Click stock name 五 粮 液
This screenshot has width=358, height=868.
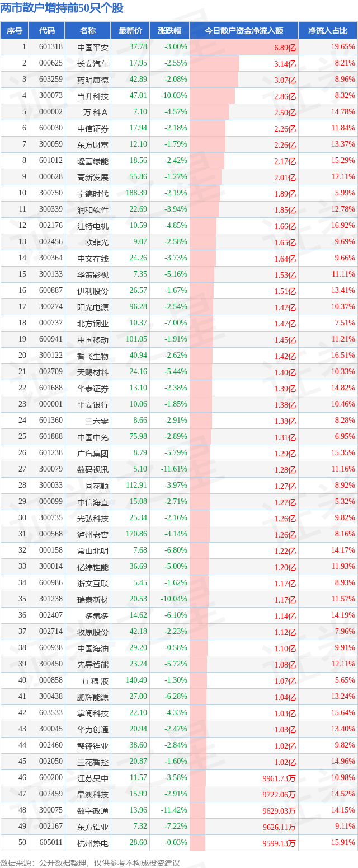95,681
